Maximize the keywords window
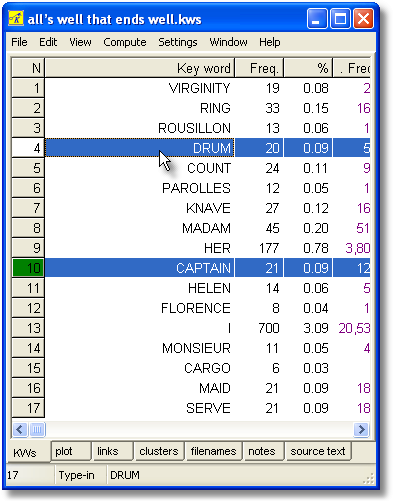Image resolution: width=394 pixels, height=504 pixels. (340, 19)
